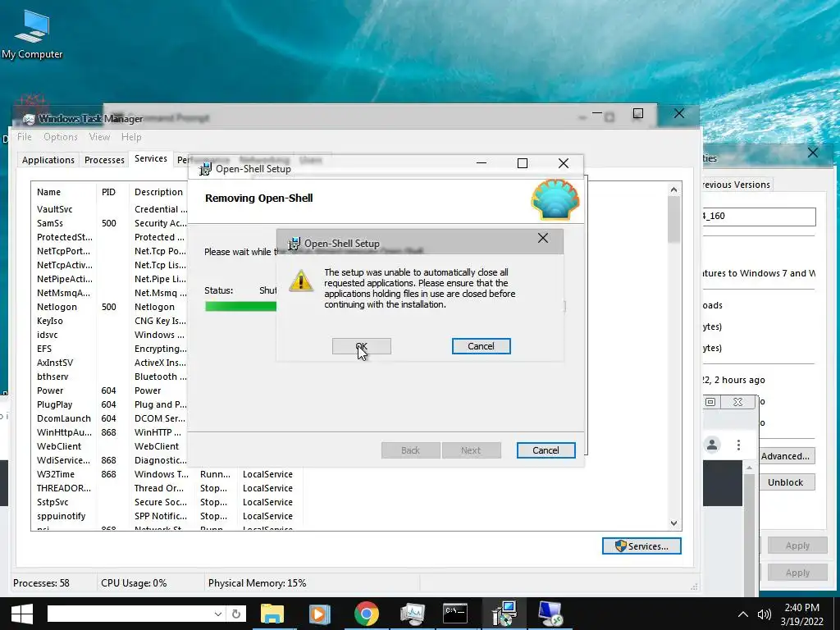Click the profile avatar icon in browser window
The image size is (840, 630).
point(712,445)
